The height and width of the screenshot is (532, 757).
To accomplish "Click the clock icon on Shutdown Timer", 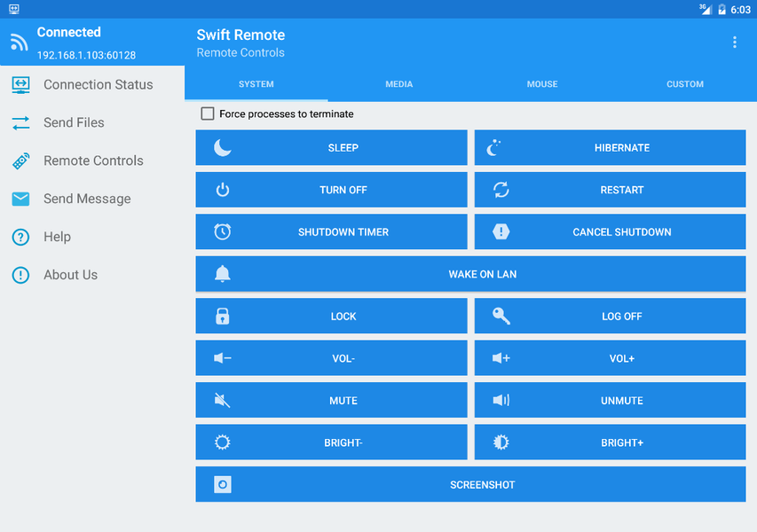I will tap(222, 231).
